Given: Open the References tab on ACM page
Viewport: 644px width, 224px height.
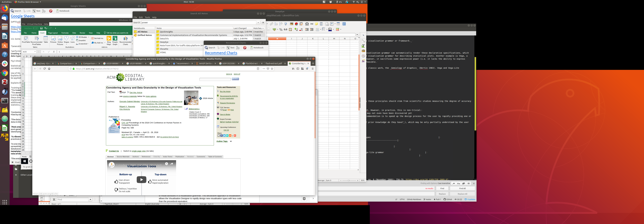Looking at the screenshot, I should pos(146,157).
